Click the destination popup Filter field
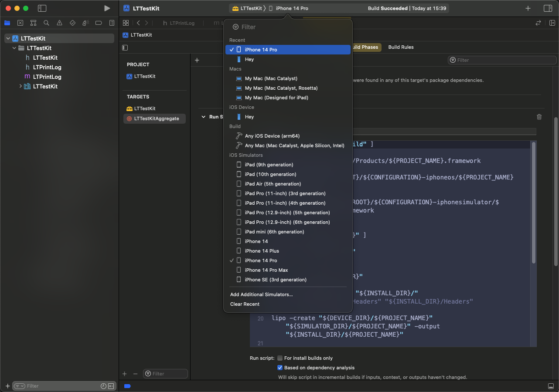Viewport: 559px width, 392px height. 288,27
